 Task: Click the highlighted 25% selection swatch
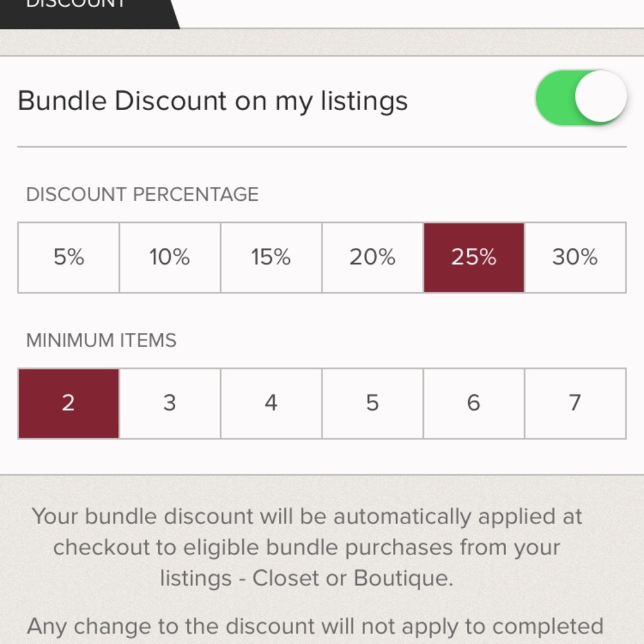473,256
